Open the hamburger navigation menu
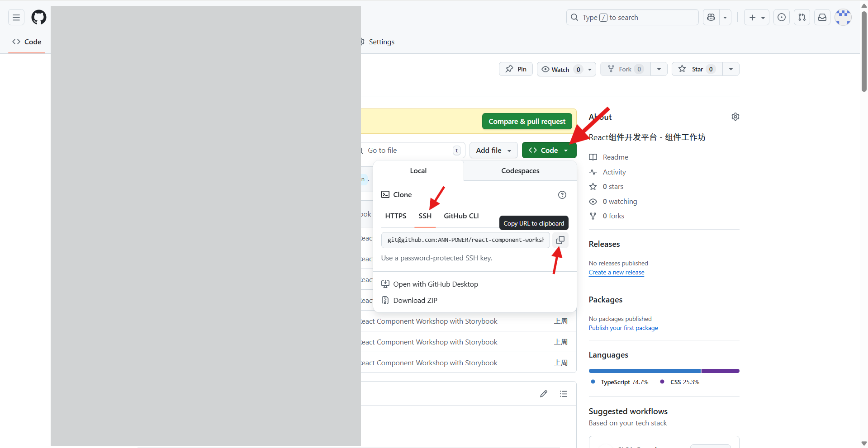Screen dimensions: 868x448 point(16,18)
